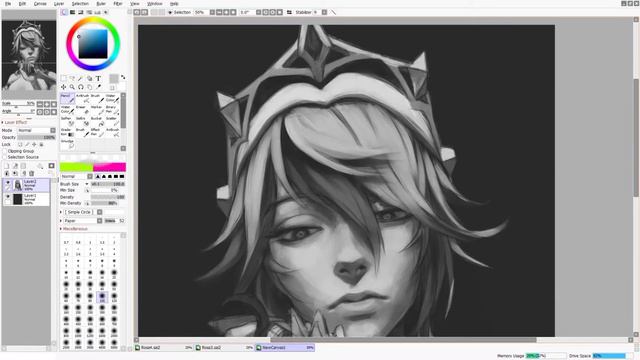
Task: Open the Layer menu
Action: point(59,4)
